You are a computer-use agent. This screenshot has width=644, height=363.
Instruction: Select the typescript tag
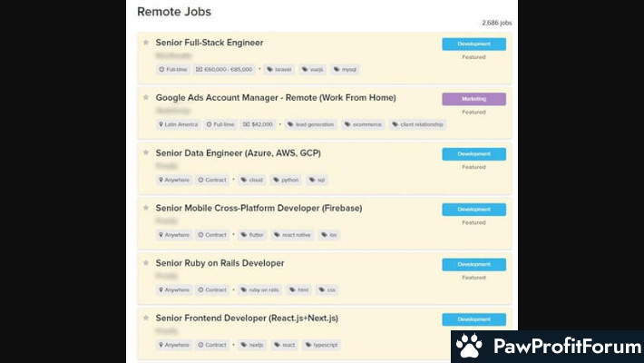[322, 345]
